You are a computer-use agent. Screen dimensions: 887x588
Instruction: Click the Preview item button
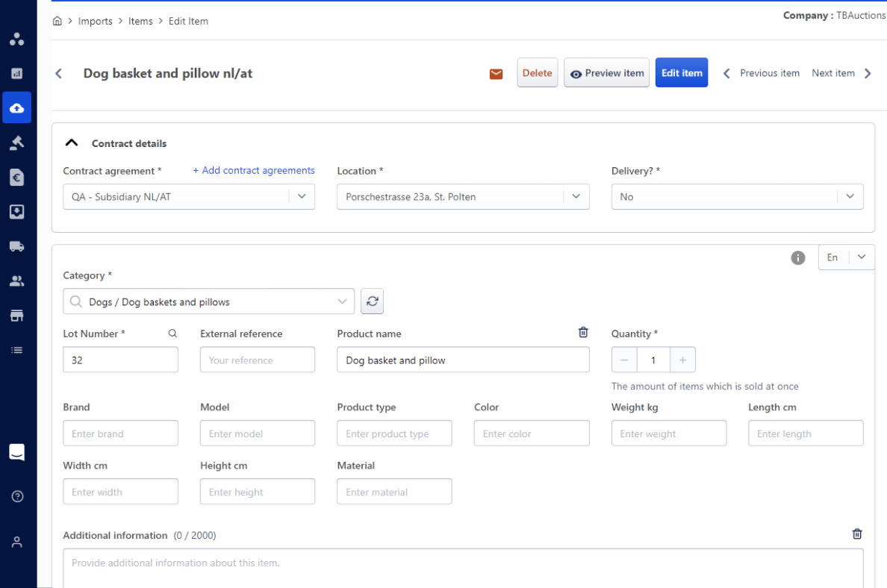pos(606,73)
